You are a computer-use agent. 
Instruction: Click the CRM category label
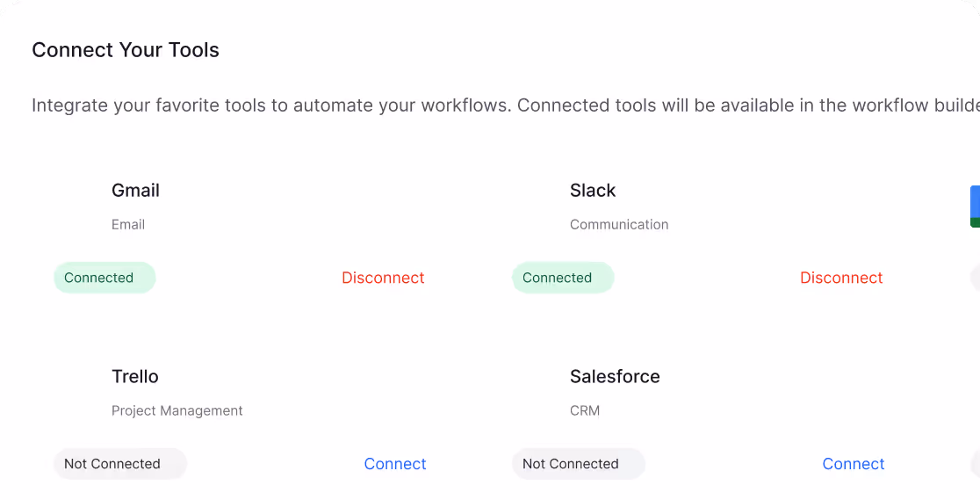[584, 411]
